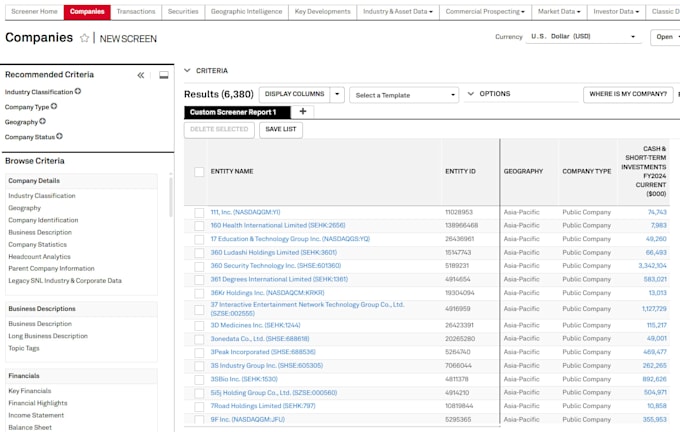Viewport: 680px width, 432px height.
Task: Select Long Business Description criteria item
Action: (x=48, y=336)
